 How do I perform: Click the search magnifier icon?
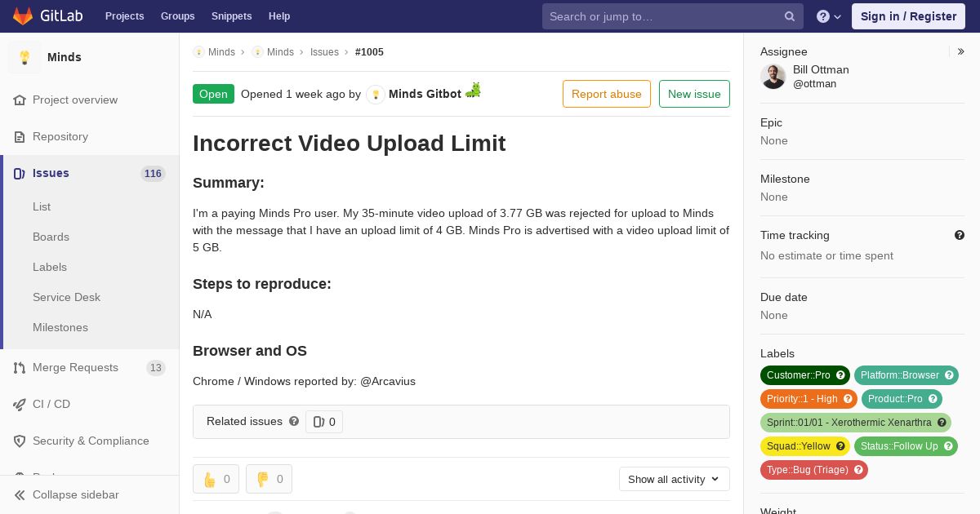pyautogui.click(x=790, y=16)
